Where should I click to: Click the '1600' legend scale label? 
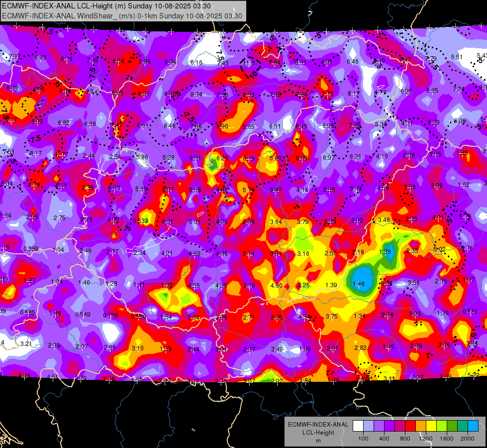tap(447, 439)
